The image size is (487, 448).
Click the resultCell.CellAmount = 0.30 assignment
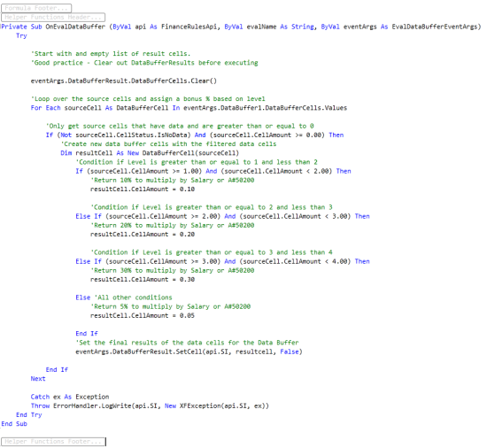(143, 280)
